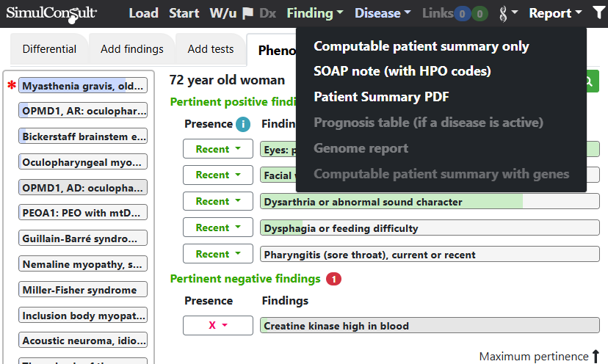Click the Presence info icon
The image size is (608, 364).
coord(243,124)
